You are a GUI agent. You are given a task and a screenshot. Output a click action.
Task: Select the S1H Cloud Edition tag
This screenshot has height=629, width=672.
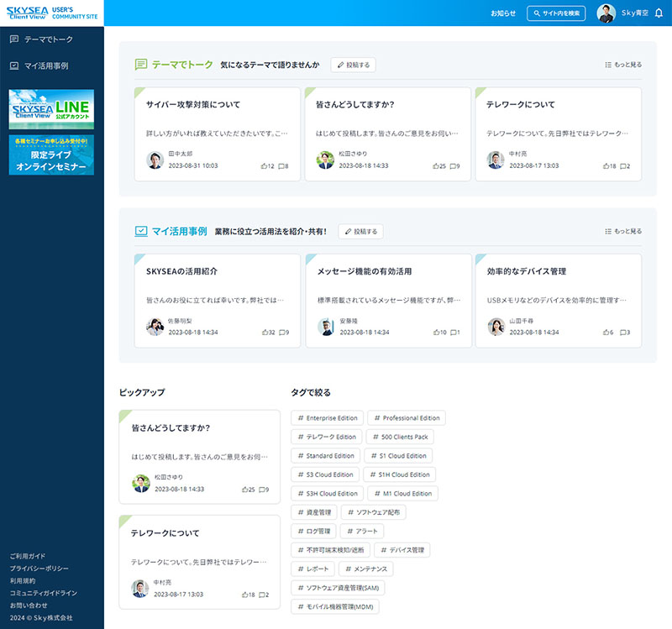pyautogui.click(x=400, y=474)
